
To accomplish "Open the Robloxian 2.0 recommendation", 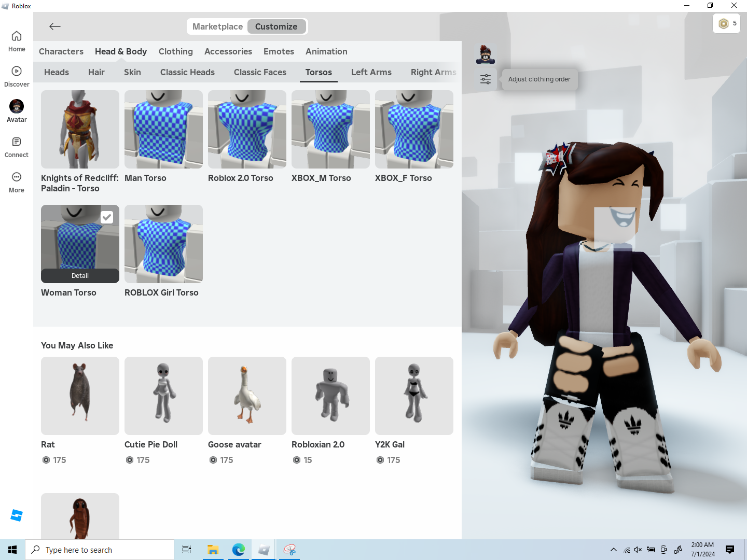I will point(330,396).
